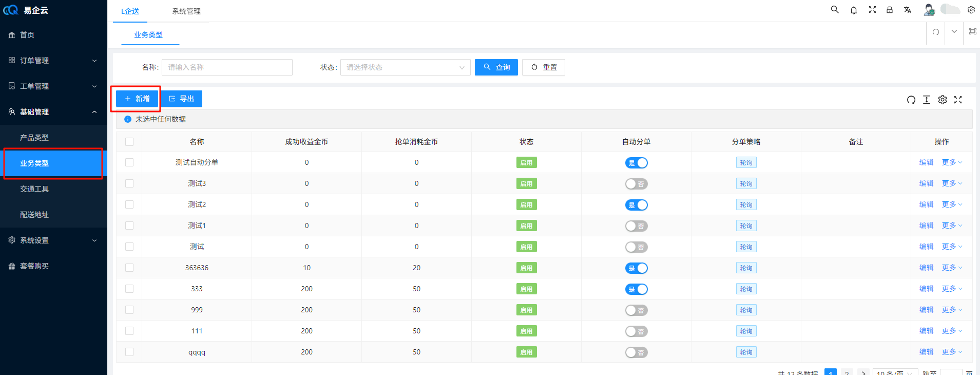Turn off auto dispatch for 测试自动分单
The image size is (980, 375).
pyautogui.click(x=636, y=163)
